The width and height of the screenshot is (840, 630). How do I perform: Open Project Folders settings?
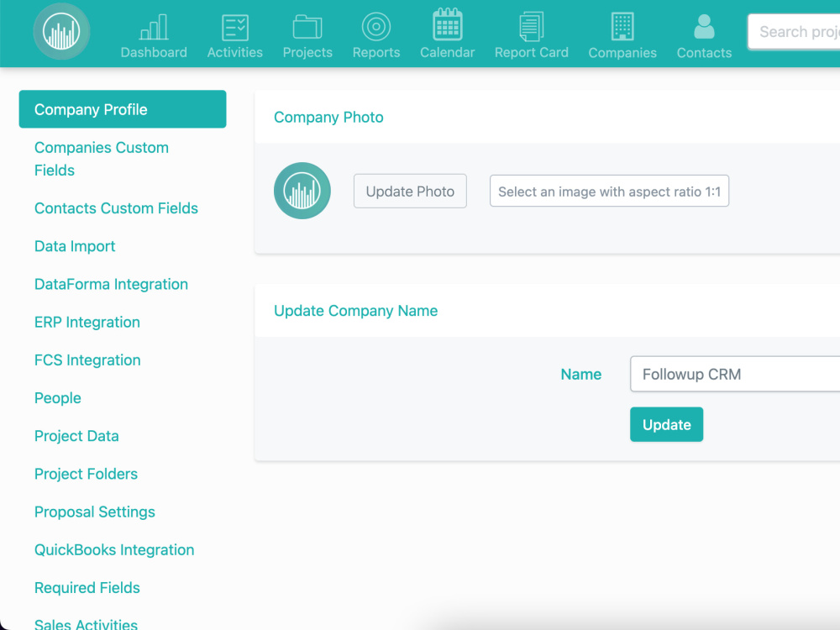[87, 475]
